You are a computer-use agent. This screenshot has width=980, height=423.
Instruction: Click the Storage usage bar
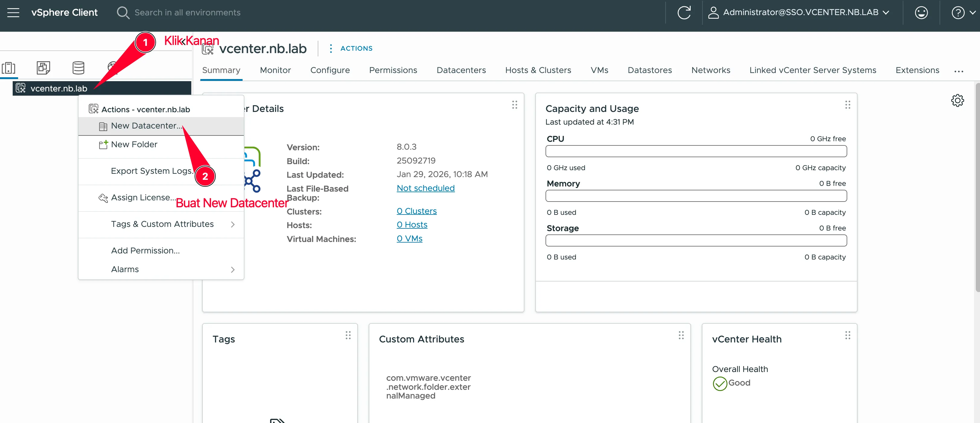pyautogui.click(x=696, y=240)
